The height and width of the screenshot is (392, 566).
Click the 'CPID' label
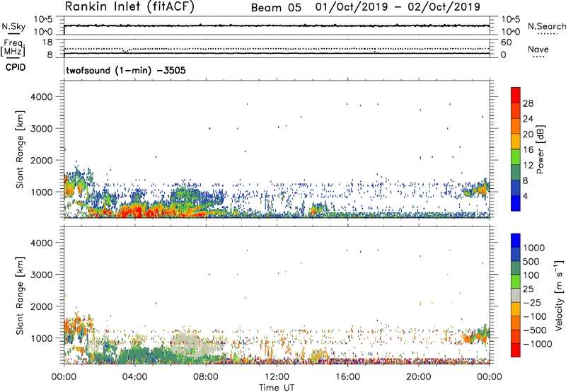point(16,67)
